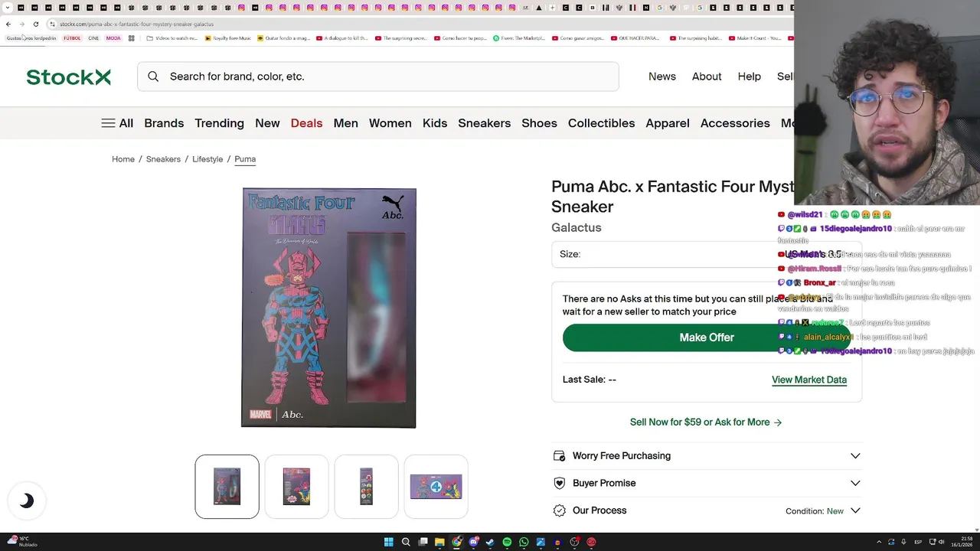Click the volume icon in system tray
The width and height of the screenshot is (980, 551).
pyautogui.click(x=941, y=542)
